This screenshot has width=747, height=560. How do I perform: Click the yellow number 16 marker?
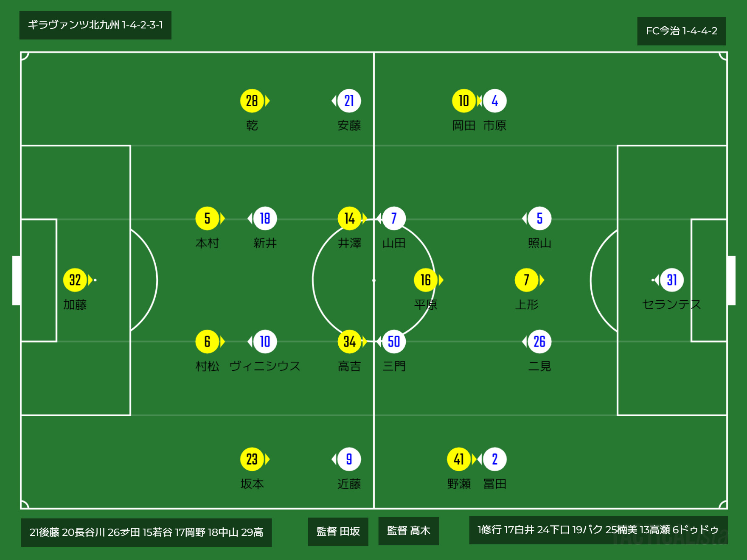[426, 280]
